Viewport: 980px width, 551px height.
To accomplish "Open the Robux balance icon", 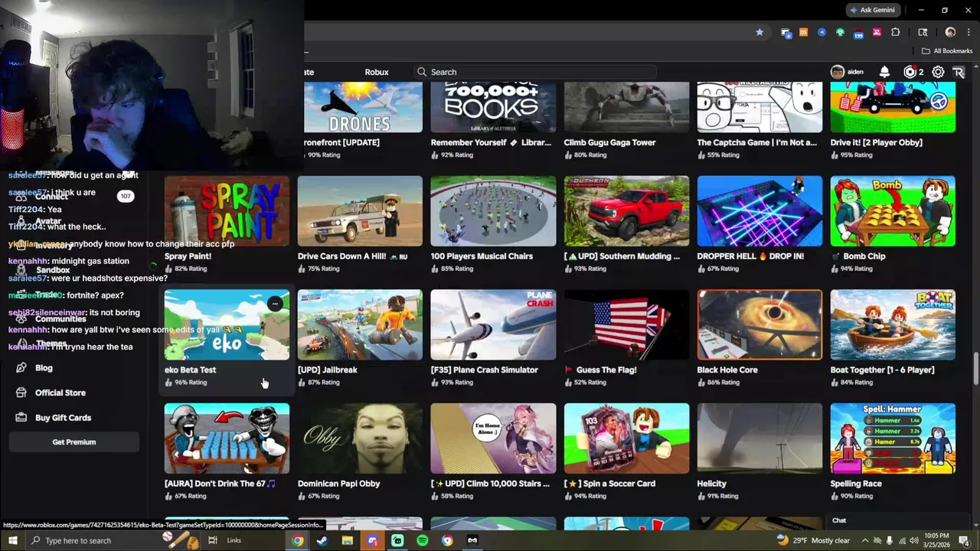I will point(910,72).
